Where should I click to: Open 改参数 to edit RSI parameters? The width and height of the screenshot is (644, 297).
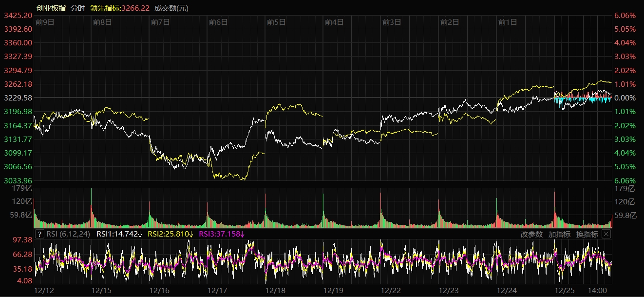(x=531, y=234)
